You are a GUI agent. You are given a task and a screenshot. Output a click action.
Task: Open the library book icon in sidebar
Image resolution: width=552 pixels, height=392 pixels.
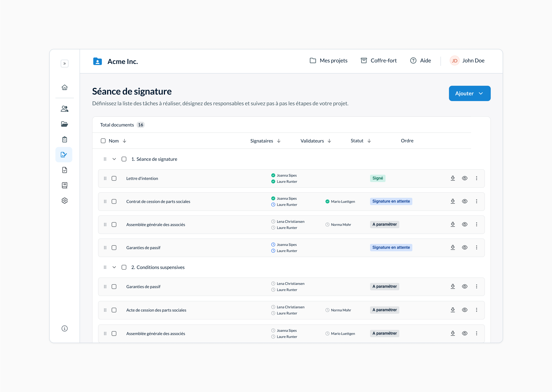pyautogui.click(x=65, y=185)
